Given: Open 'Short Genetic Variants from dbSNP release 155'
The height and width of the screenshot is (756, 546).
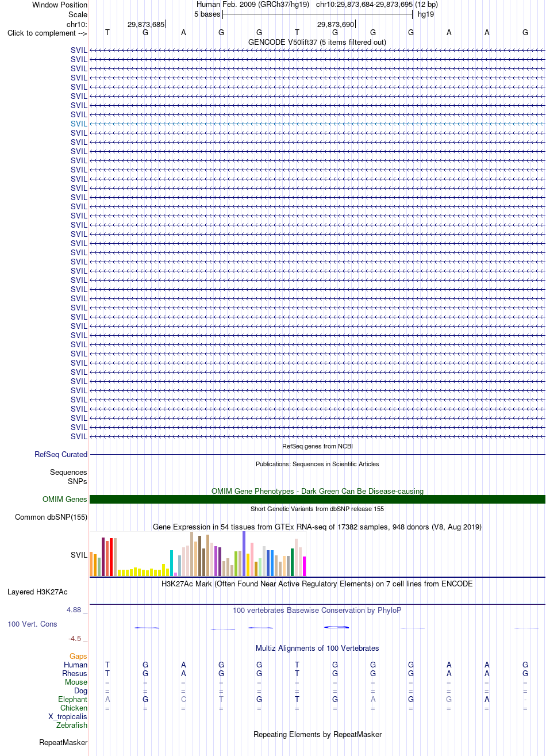Looking at the screenshot, I should (317, 509).
